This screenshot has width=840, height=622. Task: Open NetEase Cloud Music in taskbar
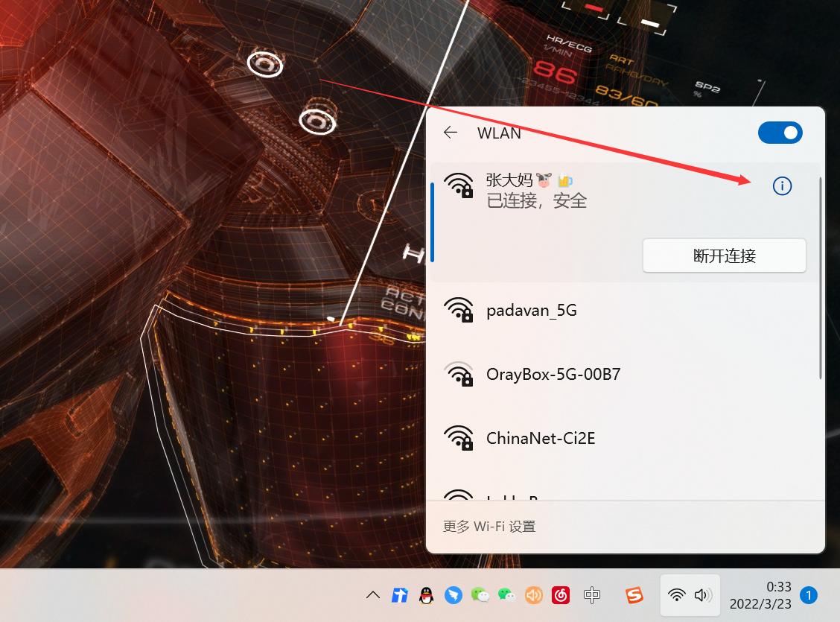560,595
